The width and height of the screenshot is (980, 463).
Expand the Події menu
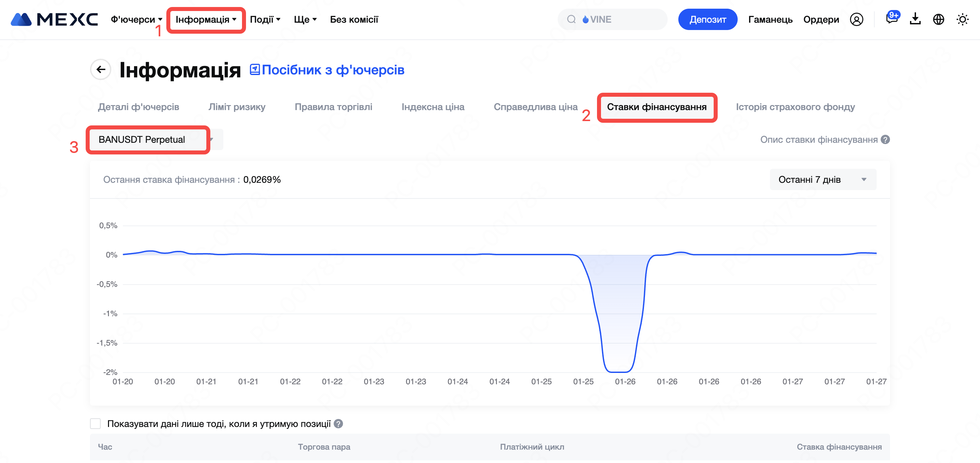coord(265,19)
